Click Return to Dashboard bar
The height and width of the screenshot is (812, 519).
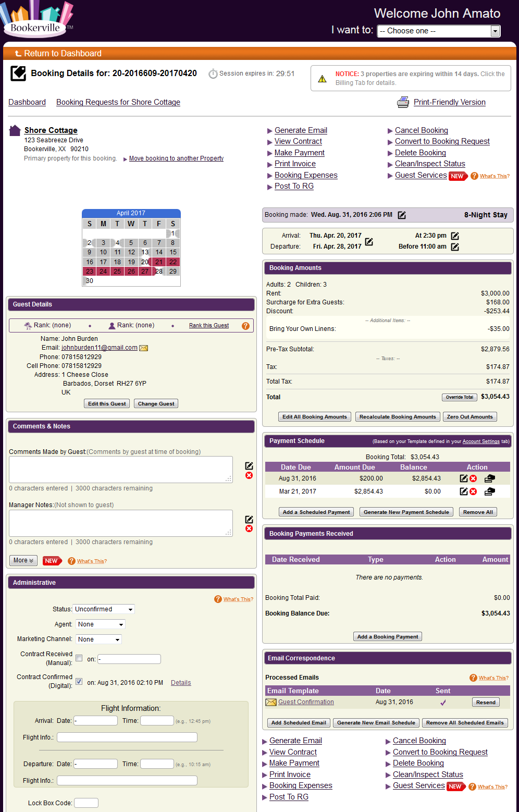pos(259,53)
